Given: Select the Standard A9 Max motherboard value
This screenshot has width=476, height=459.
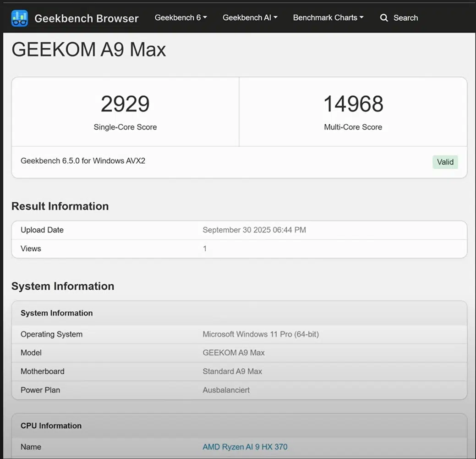Looking at the screenshot, I should pos(232,371).
